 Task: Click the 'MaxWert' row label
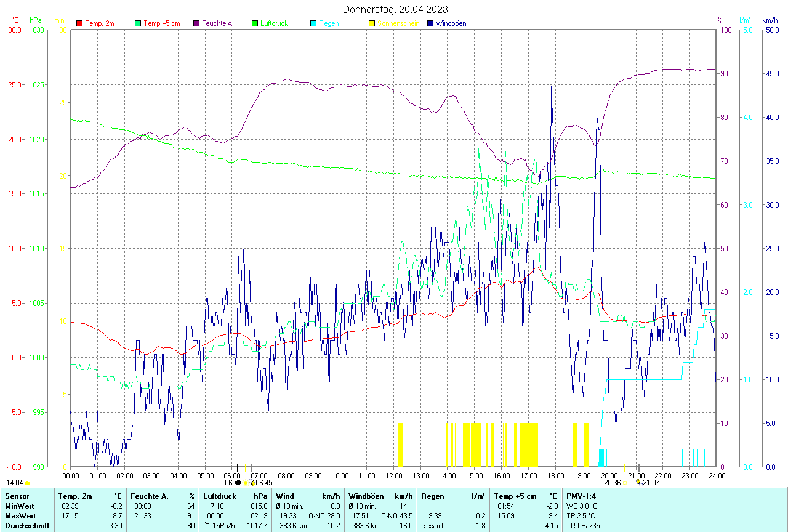[20, 516]
